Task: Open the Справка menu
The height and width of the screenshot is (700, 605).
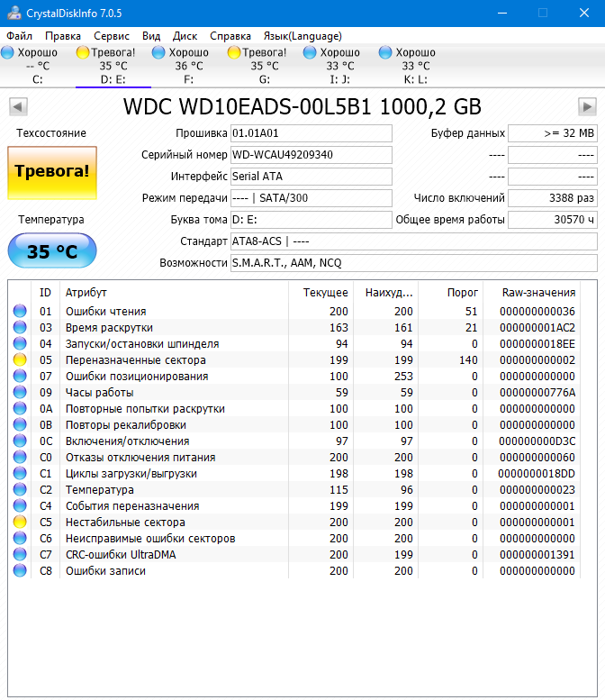Action: pos(230,36)
